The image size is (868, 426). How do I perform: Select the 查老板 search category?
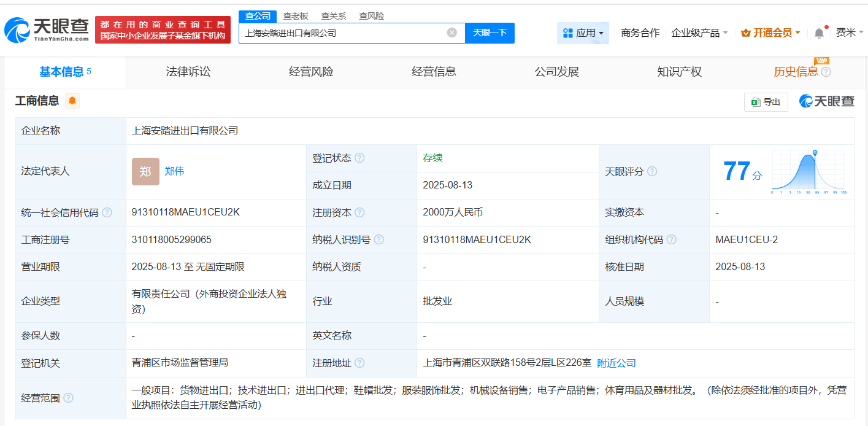[x=296, y=16]
